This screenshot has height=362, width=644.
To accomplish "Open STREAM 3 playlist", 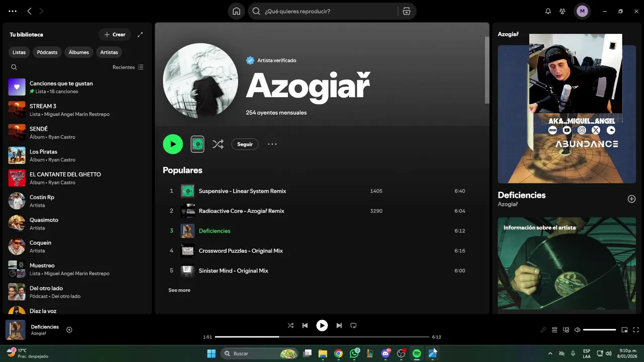I will pos(77,110).
